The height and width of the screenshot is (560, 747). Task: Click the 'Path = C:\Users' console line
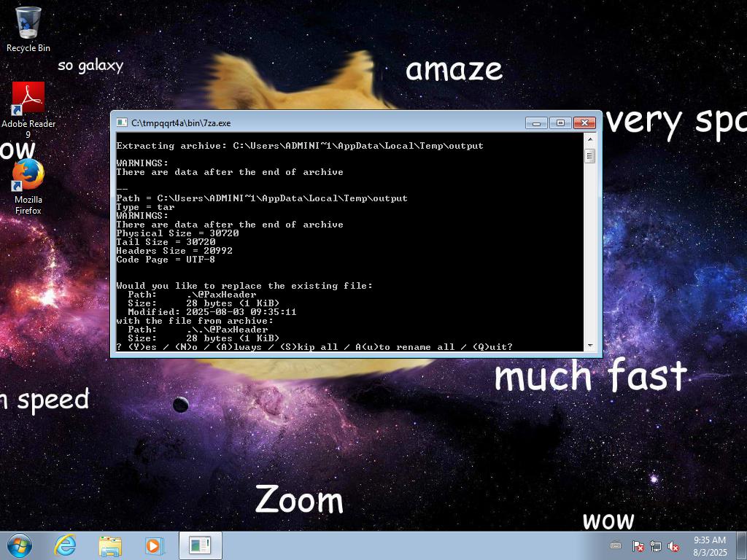tap(262, 198)
